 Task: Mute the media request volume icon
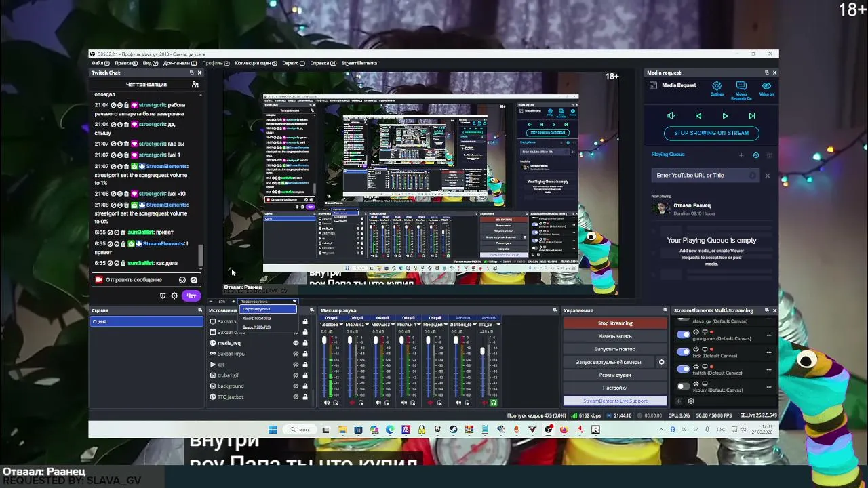671,116
